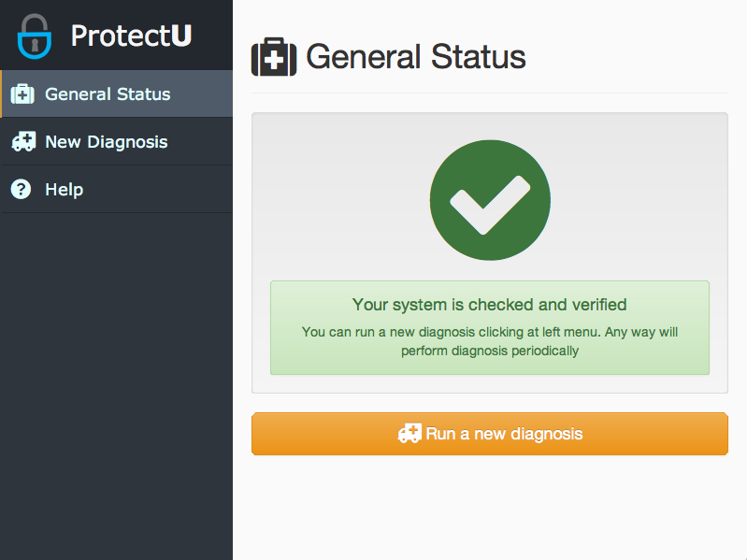Open the Help section in the sidebar

(65, 190)
